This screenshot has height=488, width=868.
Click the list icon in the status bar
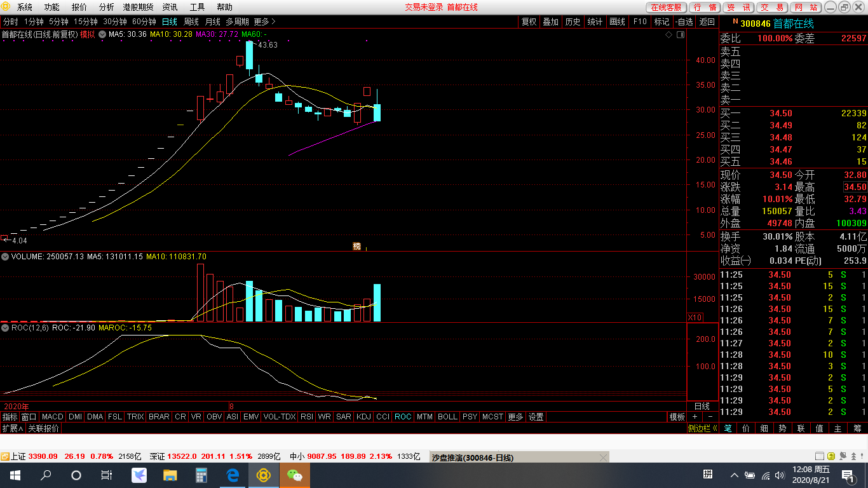click(x=820, y=456)
